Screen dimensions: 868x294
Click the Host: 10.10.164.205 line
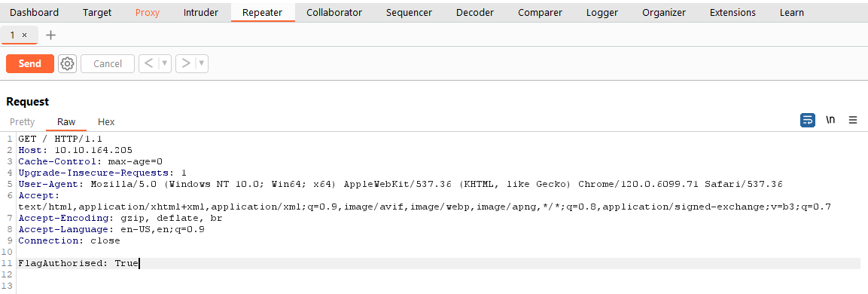point(75,150)
